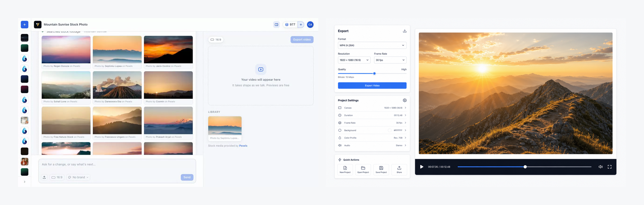Click the Send button

pyautogui.click(x=187, y=177)
